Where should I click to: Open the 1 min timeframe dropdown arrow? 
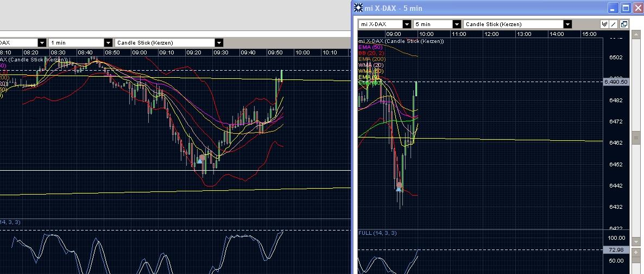[x=108, y=42]
